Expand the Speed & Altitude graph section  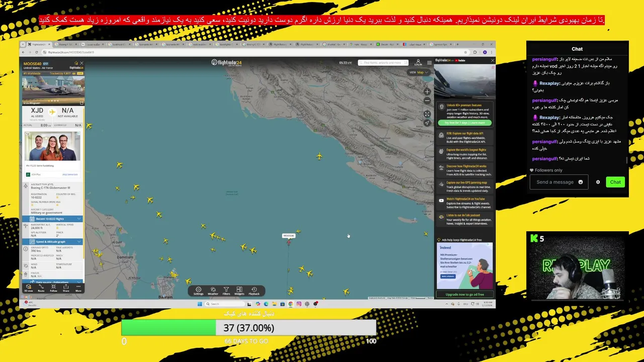tap(53, 242)
